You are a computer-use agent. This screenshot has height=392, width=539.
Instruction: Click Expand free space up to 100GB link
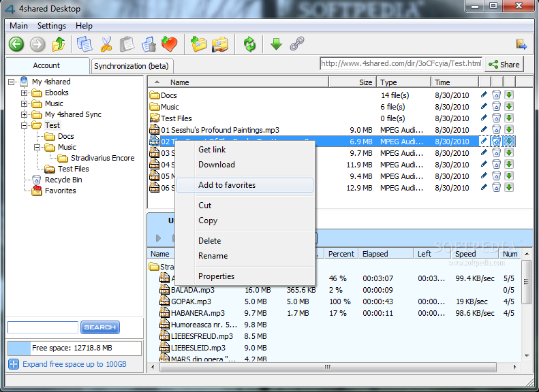pos(74,364)
